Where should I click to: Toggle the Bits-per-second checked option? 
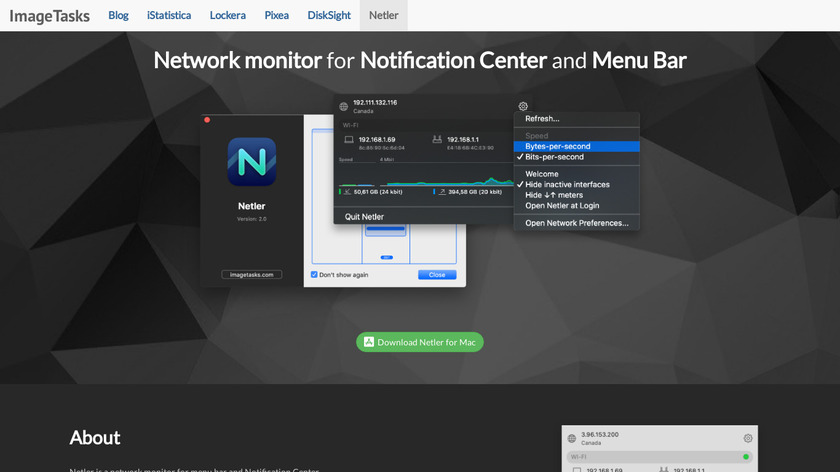pyautogui.click(x=555, y=157)
